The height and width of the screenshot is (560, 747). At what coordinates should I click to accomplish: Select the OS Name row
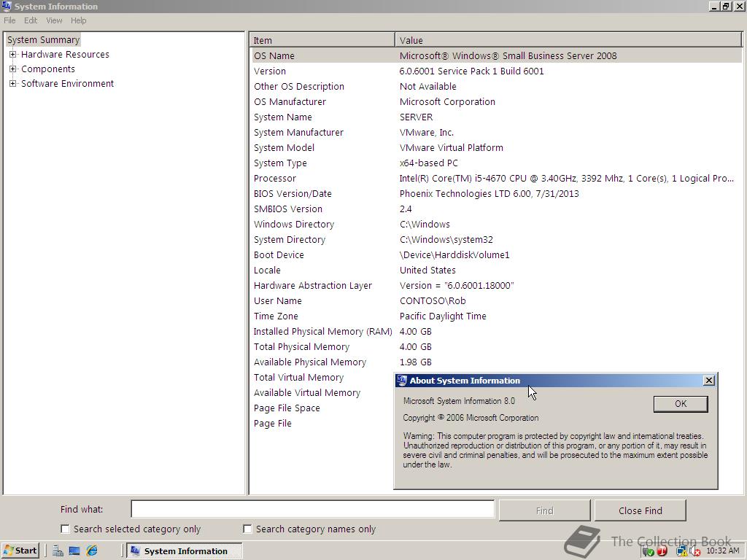(x=496, y=55)
